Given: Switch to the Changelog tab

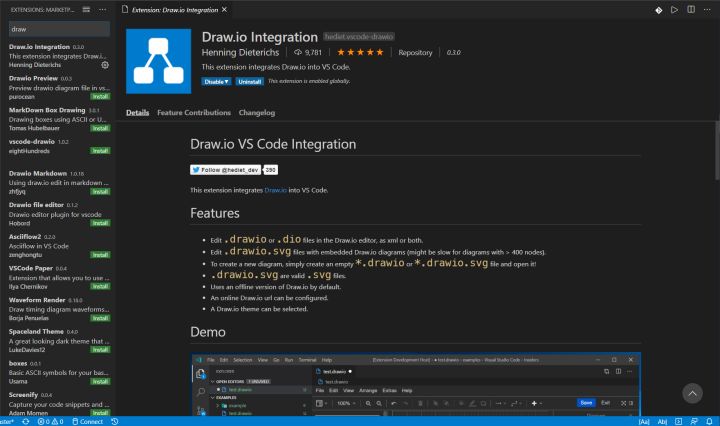Looking at the screenshot, I should coord(257,112).
